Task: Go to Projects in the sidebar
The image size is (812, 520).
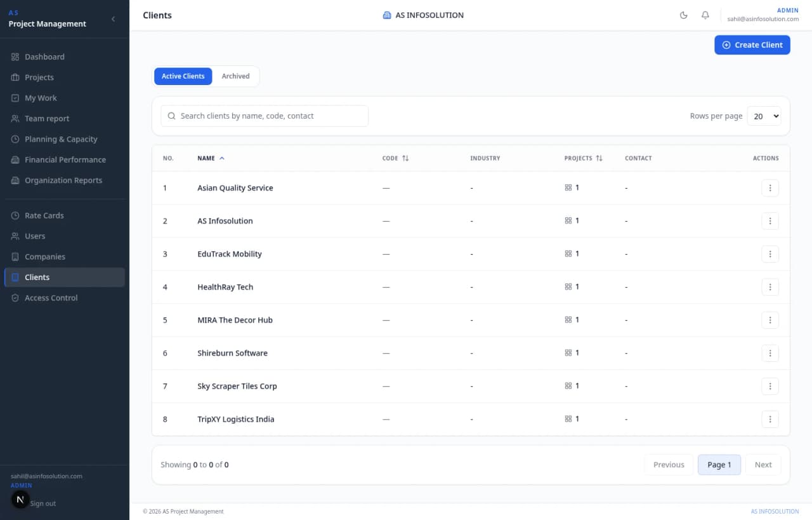Action: pos(64,77)
